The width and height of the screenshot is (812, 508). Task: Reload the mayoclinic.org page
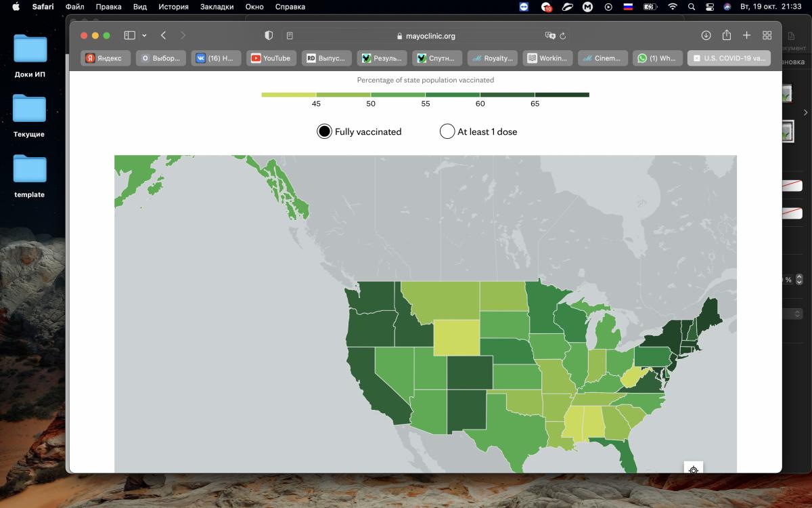click(563, 36)
